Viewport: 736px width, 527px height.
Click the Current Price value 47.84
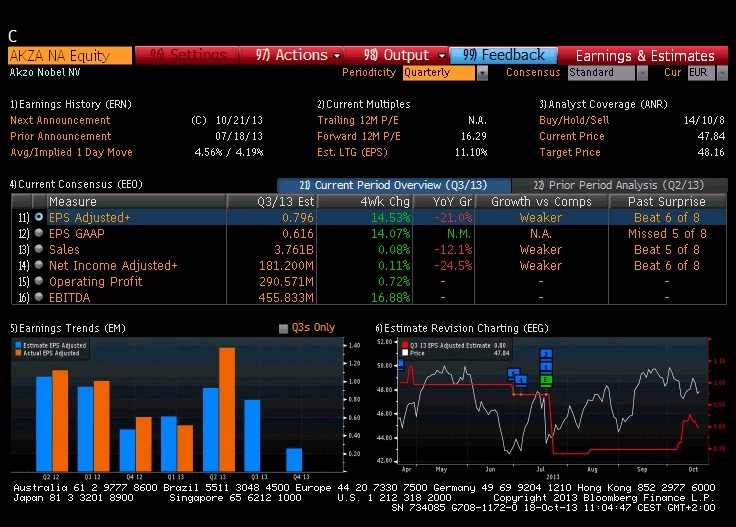(711, 136)
